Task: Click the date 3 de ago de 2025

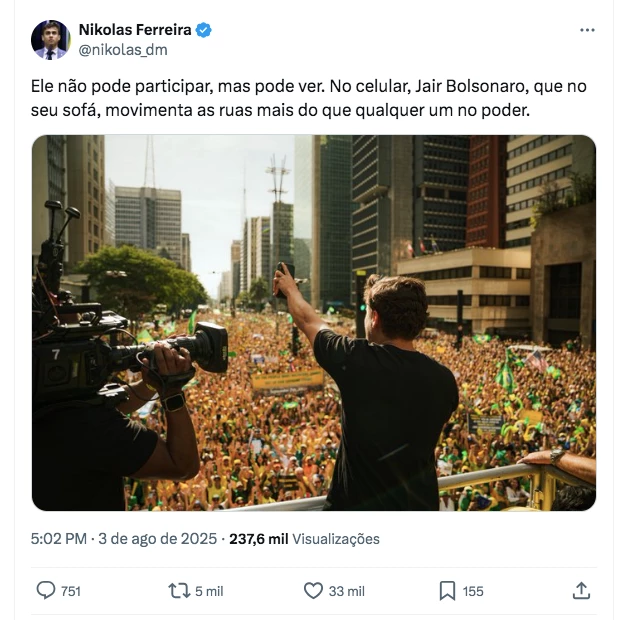Action: point(157,539)
